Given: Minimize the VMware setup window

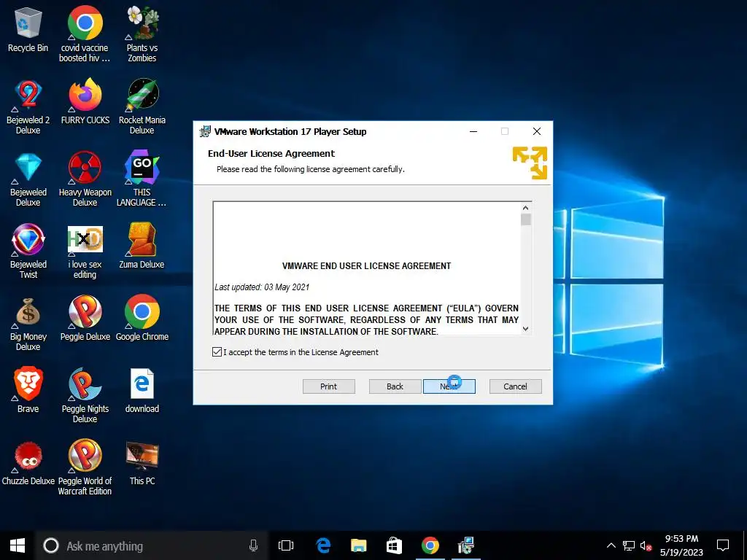Looking at the screenshot, I should point(473,131).
